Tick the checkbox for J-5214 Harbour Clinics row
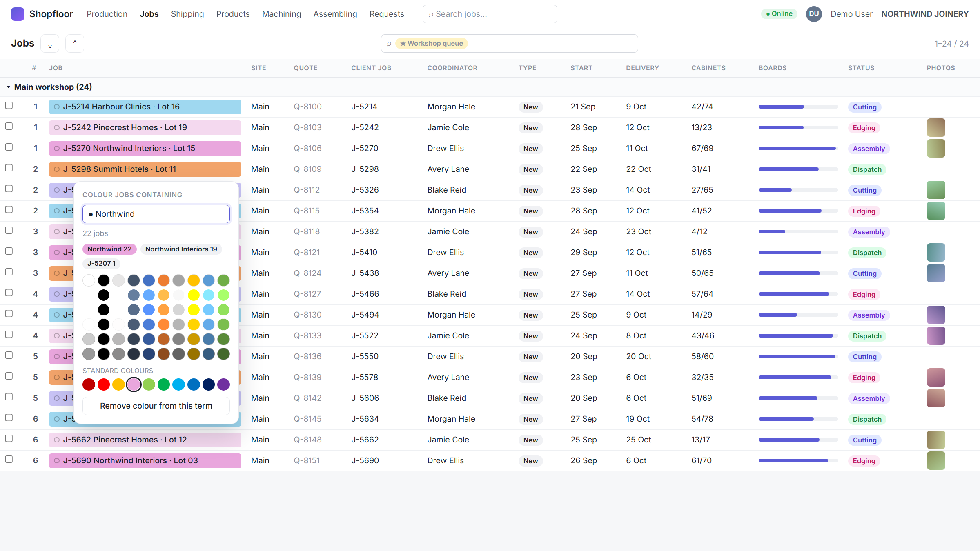The width and height of the screenshot is (980, 551). (9, 106)
